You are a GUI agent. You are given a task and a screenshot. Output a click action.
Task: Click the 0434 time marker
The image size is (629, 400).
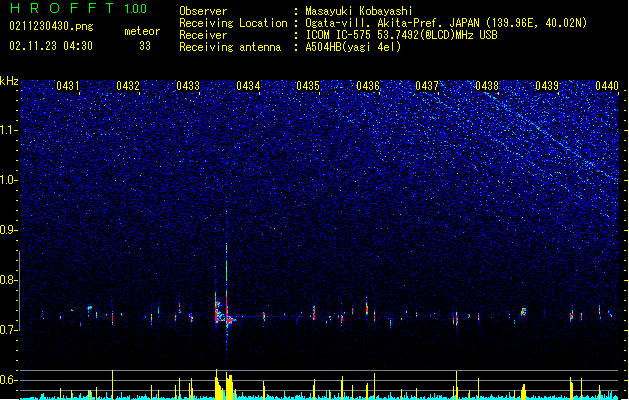point(248,86)
